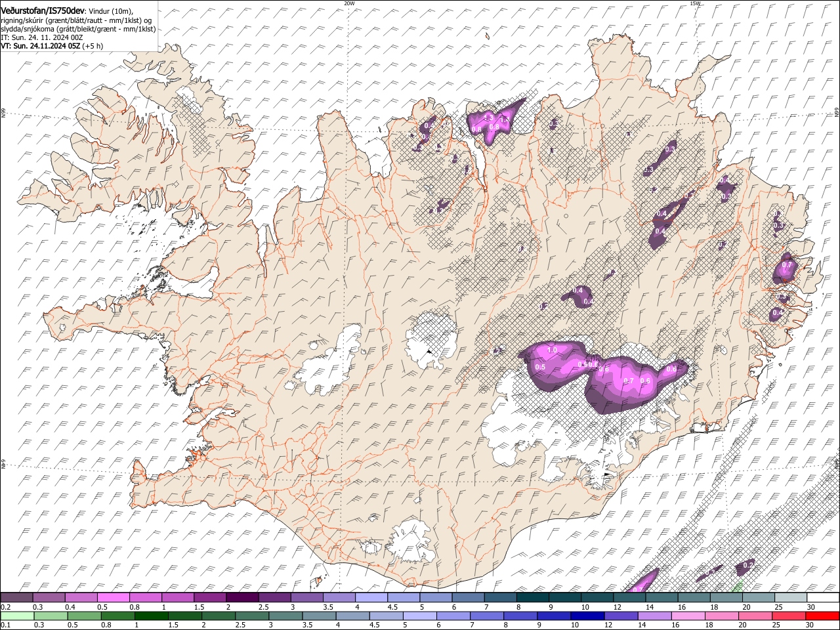Click the '0.1' label in the lower legend row
The image size is (840, 630).
coord(5,625)
